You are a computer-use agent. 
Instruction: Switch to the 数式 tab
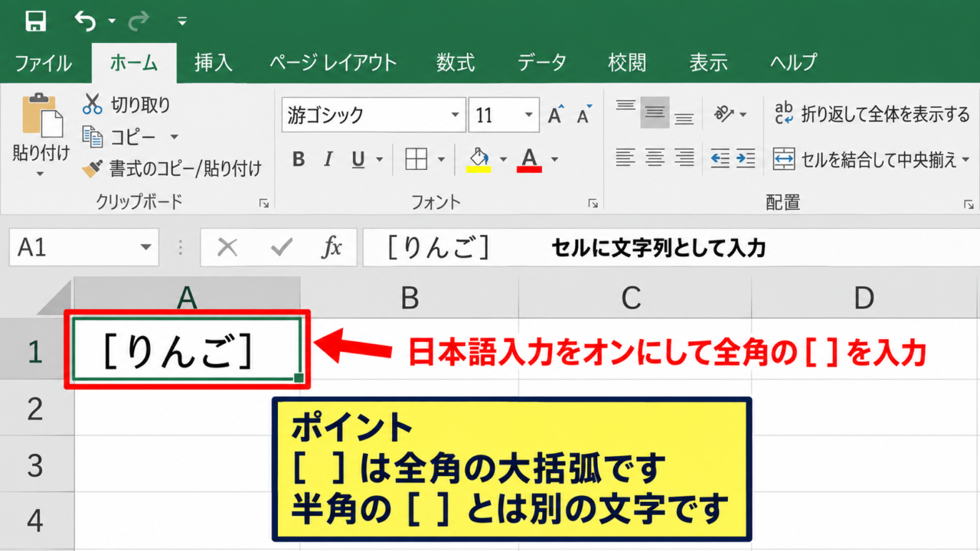pos(456,63)
